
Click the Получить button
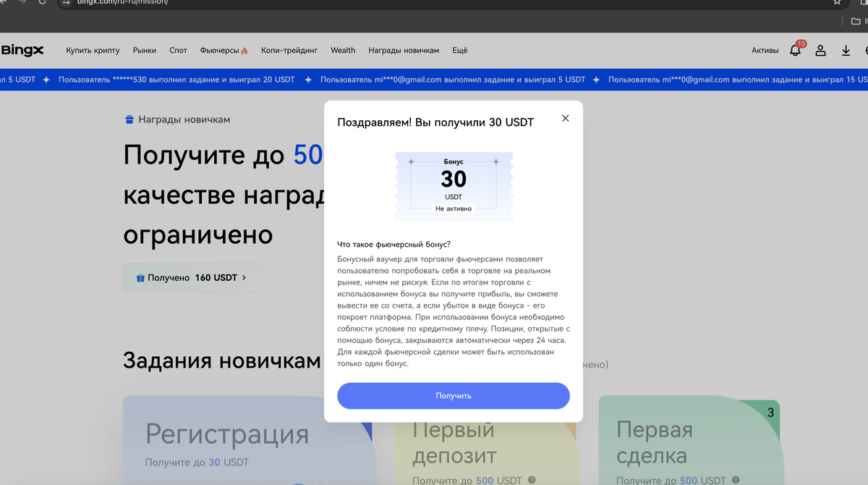tap(454, 396)
